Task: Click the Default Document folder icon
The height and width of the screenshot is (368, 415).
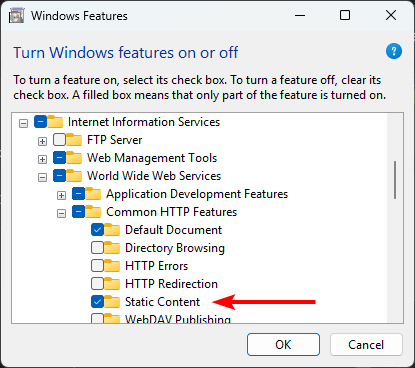Action: [112, 230]
